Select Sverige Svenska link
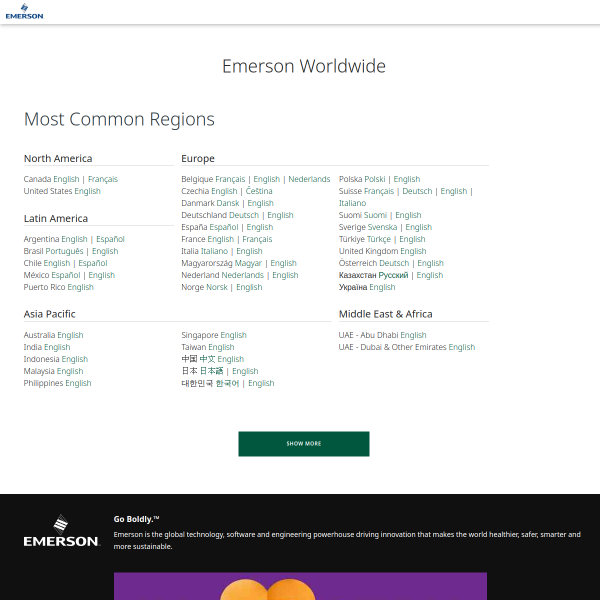This screenshot has width=600, height=600. pos(383,227)
